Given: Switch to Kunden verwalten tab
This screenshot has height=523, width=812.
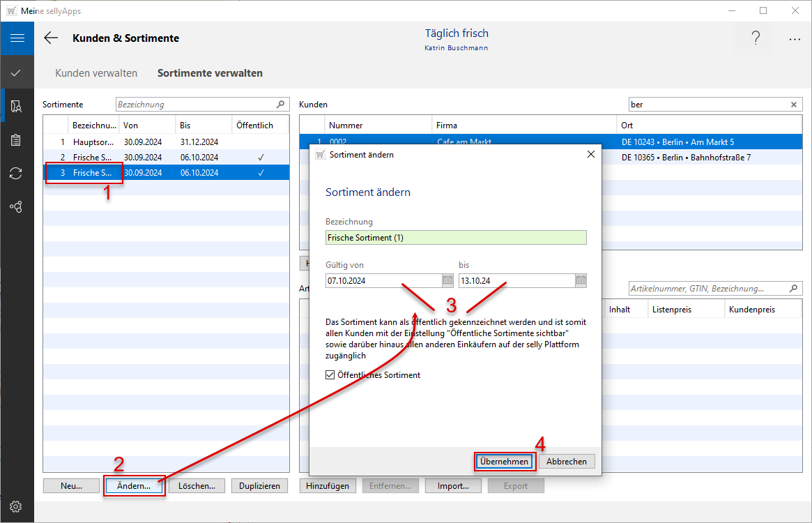Looking at the screenshot, I should point(96,73).
